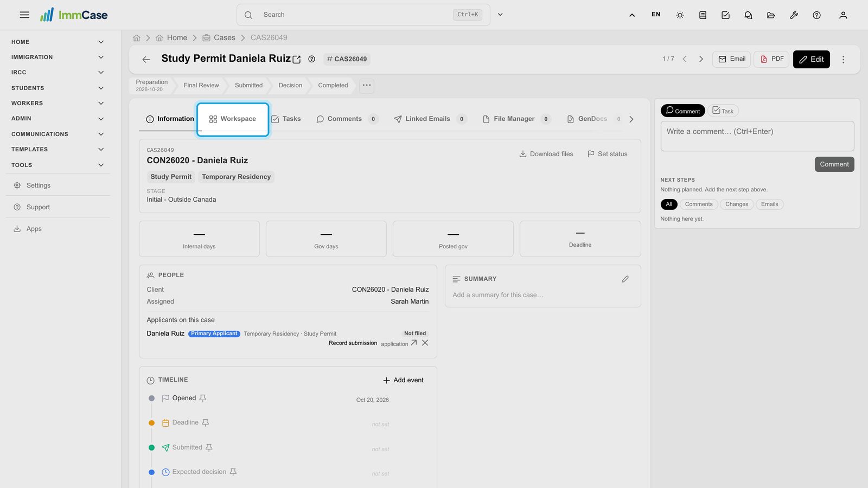Switch comment box to Task mode

(x=723, y=111)
